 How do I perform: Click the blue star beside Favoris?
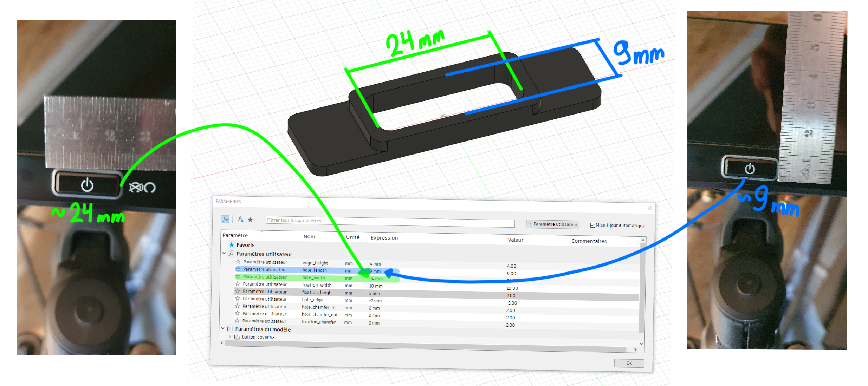232,245
